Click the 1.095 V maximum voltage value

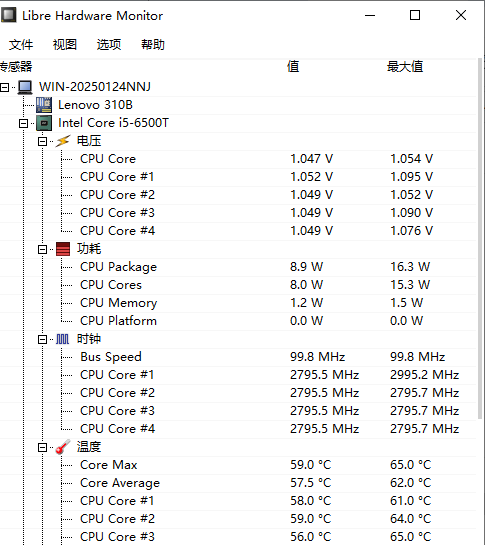click(x=412, y=177)
